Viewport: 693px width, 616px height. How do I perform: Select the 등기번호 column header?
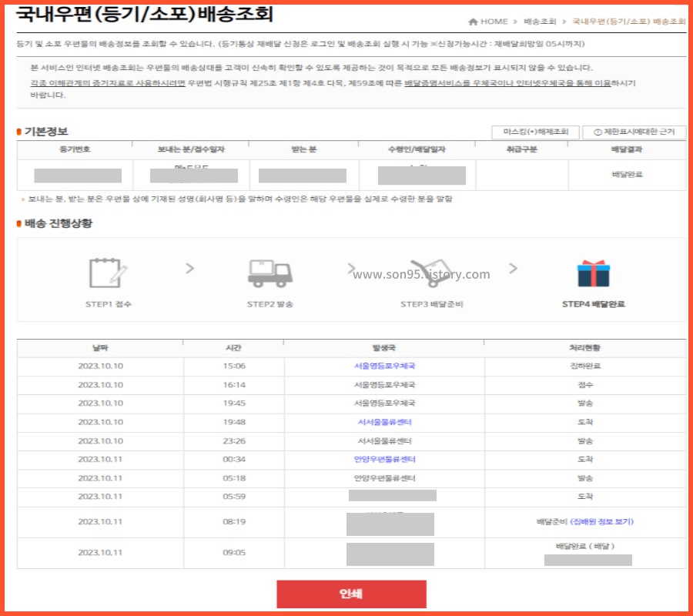pos(75,149)
